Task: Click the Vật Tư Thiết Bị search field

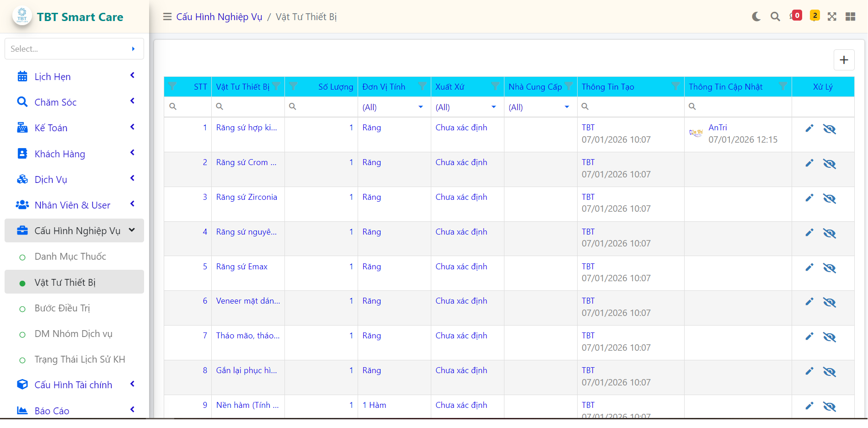Action: pyautogui.click(x=248, y=107)
